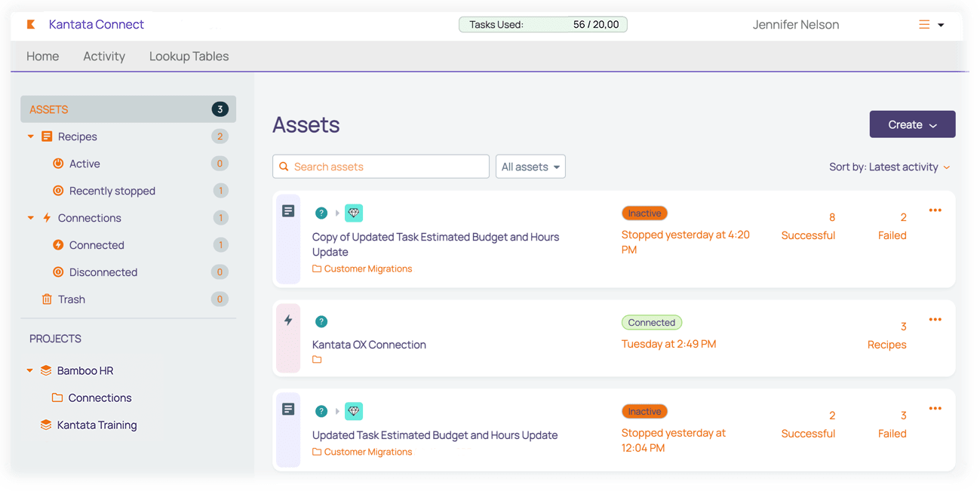Screen dimensions: 980x491
Task: Click the recipe type icon on the Copy of Updated Task card
Action: pos(288,212)
